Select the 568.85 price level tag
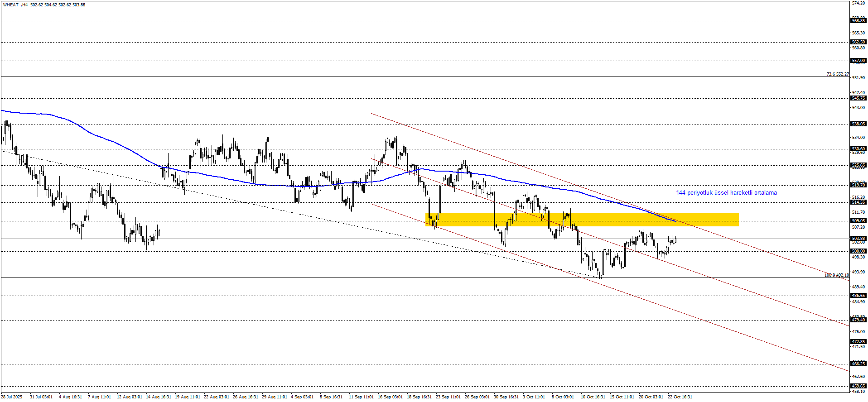The image size is (868, 402). [x=858, y=21]
